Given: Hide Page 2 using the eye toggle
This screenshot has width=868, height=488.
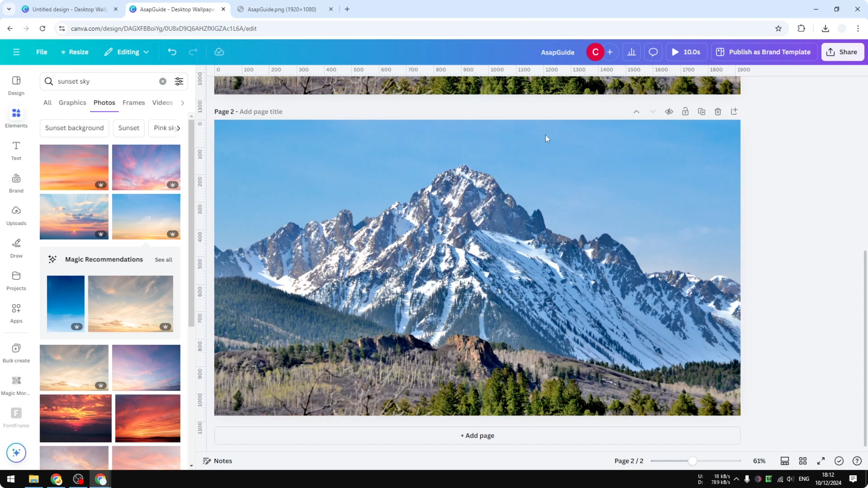Looking at the screenshot, I should pos(669,112).
